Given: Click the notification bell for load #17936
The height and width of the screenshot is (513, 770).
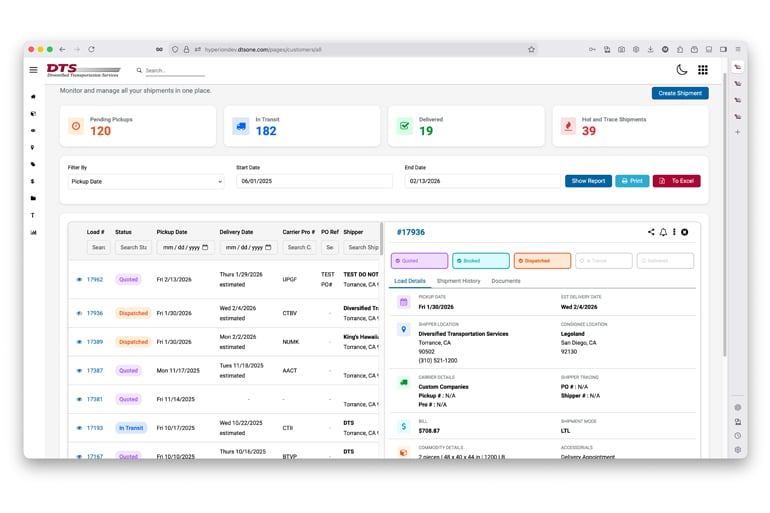Looking at the screenshot, I should click(x=663, y=232).
